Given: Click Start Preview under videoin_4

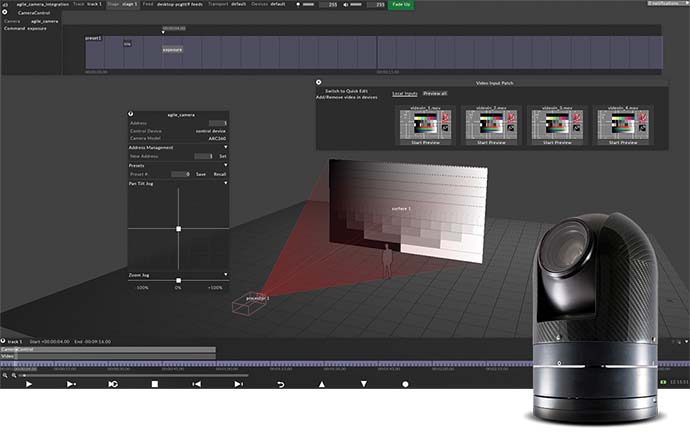Looking at the screenshot, I should click(623, 143).
